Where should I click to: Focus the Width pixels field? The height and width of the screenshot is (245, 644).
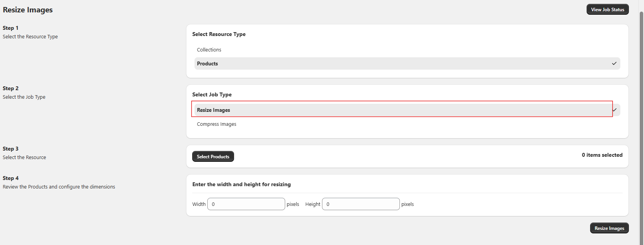(246, 204)
